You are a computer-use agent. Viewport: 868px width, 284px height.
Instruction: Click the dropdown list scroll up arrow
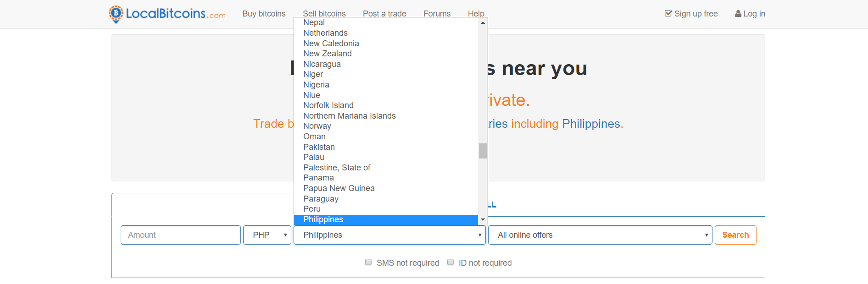click(x=483, y=22)
